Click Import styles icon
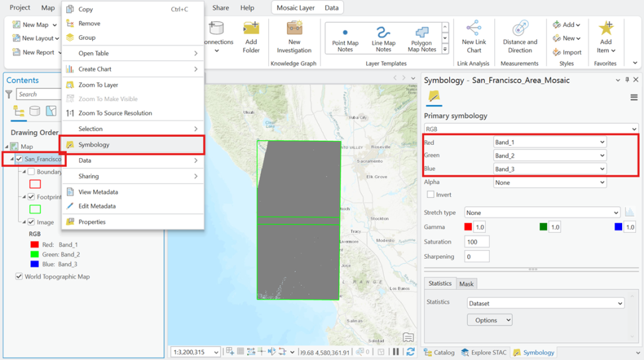The height and width of the screenshot is (360, 644). [557, 52]
